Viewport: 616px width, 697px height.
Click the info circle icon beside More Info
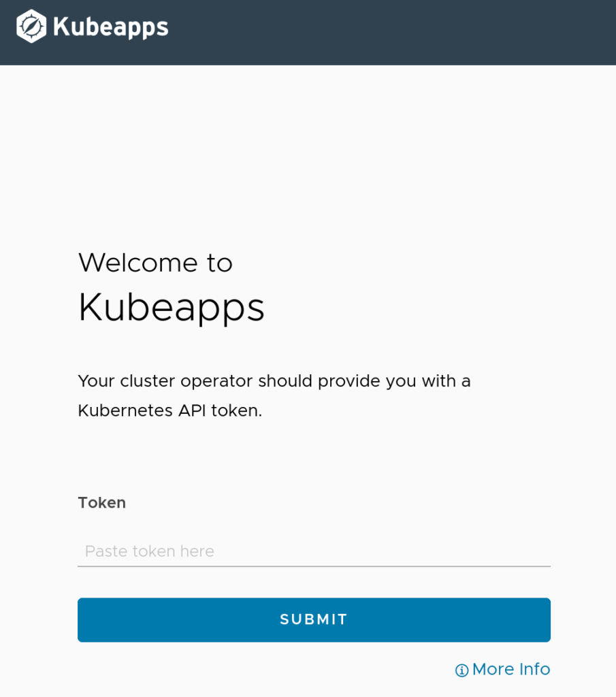461,670
